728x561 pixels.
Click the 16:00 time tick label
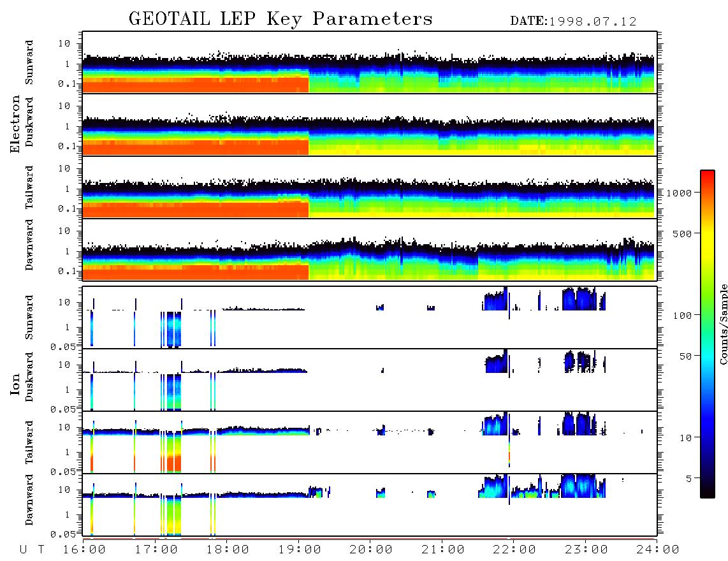(x=84, y=550)
